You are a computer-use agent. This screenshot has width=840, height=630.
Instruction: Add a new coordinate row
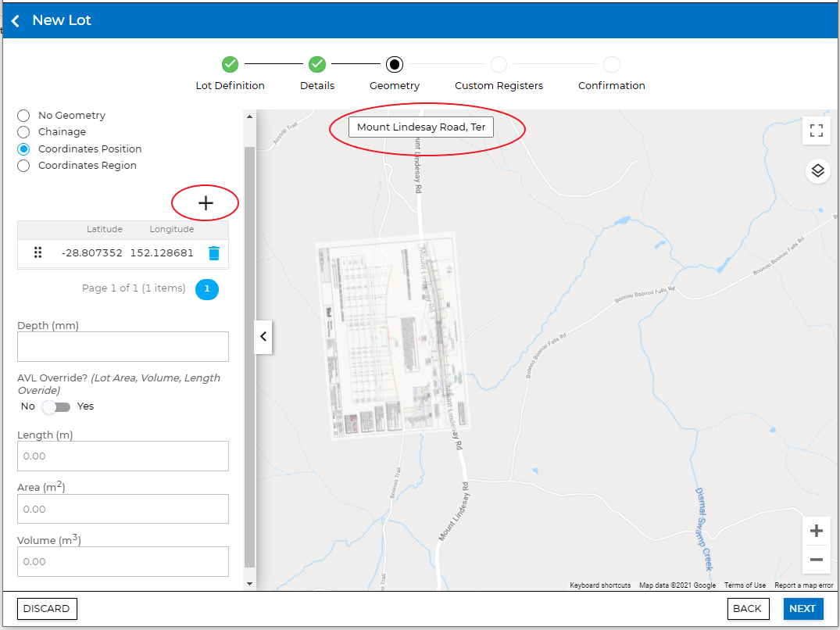click(205, 202)
